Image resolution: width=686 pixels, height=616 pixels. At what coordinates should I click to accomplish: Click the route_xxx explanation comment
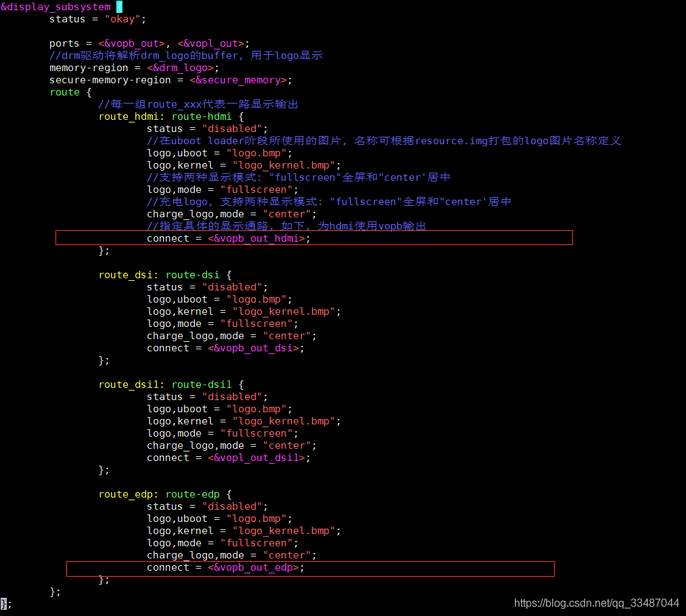click(x=198, y=104)
